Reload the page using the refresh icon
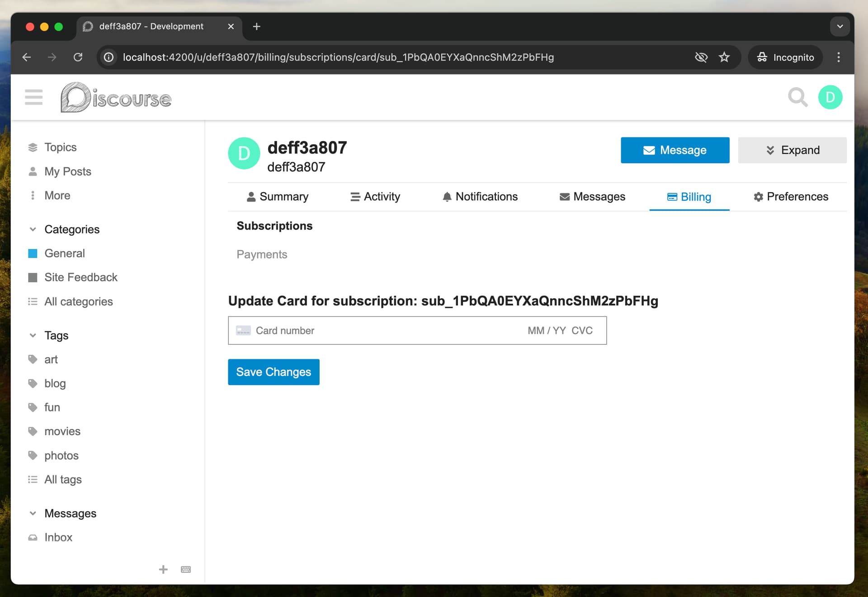This screenshot has width=868, height=597. [x=78, y=57]
